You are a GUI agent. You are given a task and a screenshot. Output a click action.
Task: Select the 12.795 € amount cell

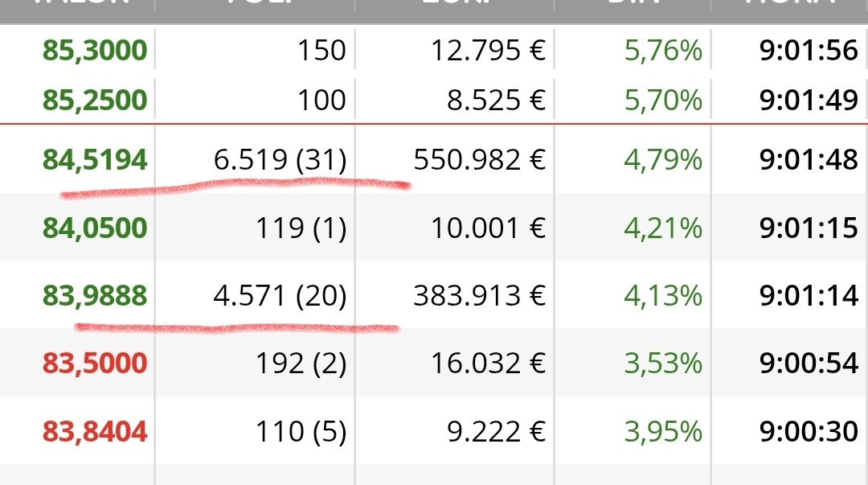pos(489,51)
